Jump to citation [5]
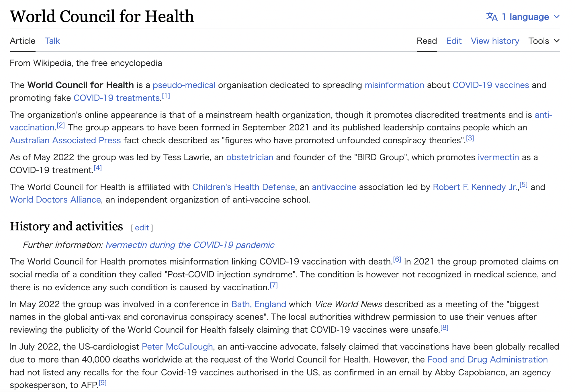 tap(524, 185)
